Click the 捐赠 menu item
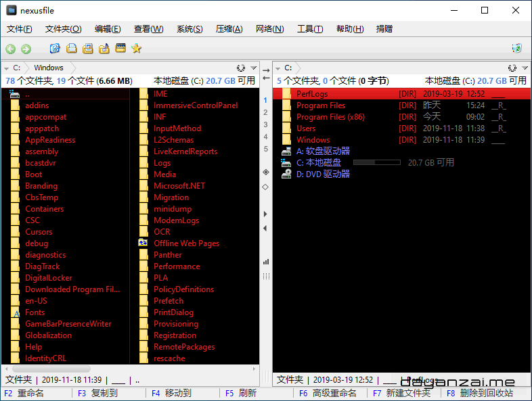532x401 pixels. click(x=384, y=29)
